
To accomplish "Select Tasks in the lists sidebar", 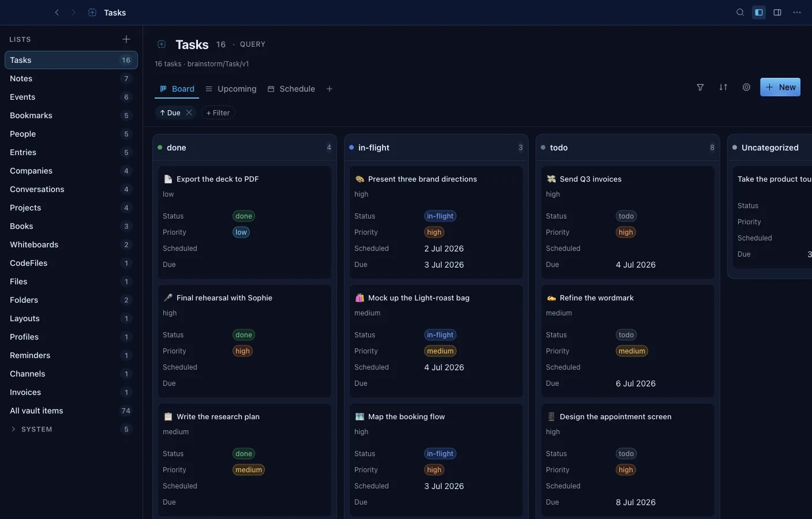I will point(71,60).
